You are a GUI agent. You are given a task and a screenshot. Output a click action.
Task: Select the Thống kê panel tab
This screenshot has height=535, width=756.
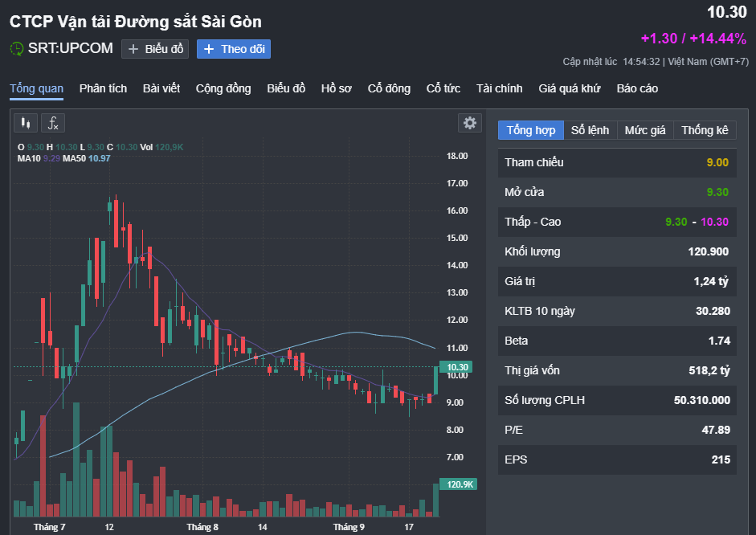[705, 130]
